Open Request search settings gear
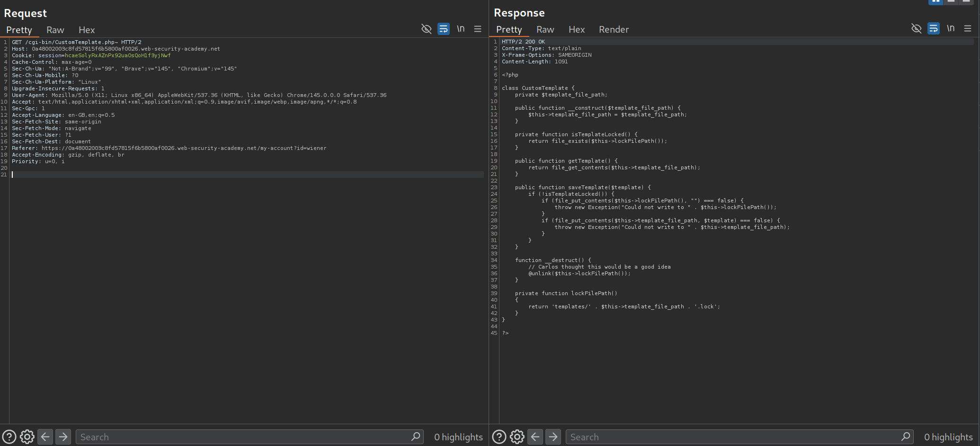 tap(27, 437)
